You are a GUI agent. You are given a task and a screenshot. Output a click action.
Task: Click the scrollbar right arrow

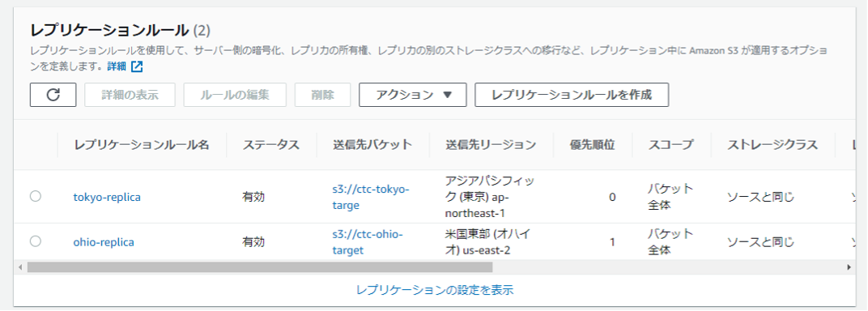click(849, 267)
